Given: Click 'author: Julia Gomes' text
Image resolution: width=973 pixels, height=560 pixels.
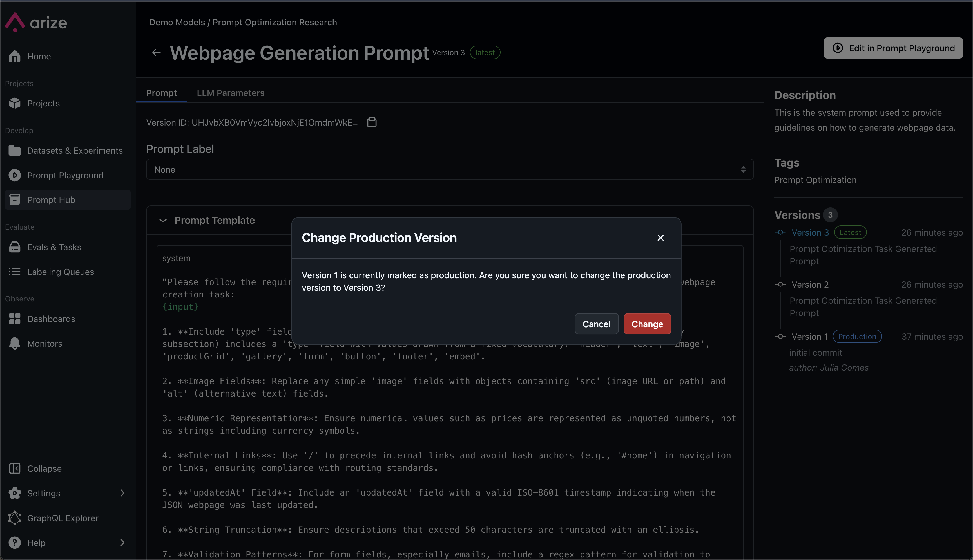Looking at the screenshot, I should [x=829, y=367].
